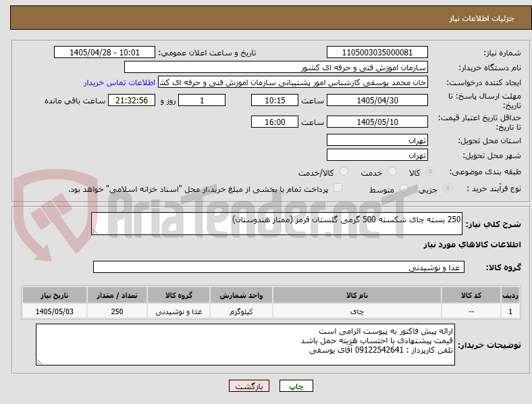Click the کیلوگرم unit cell
This screenshot has width=532, height=404.
(x=241, y=311)
